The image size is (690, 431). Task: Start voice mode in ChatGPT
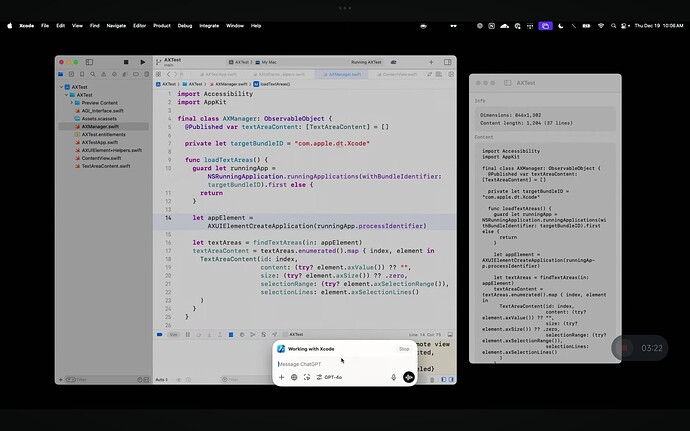pyautogui.click(x=409, y=377)
